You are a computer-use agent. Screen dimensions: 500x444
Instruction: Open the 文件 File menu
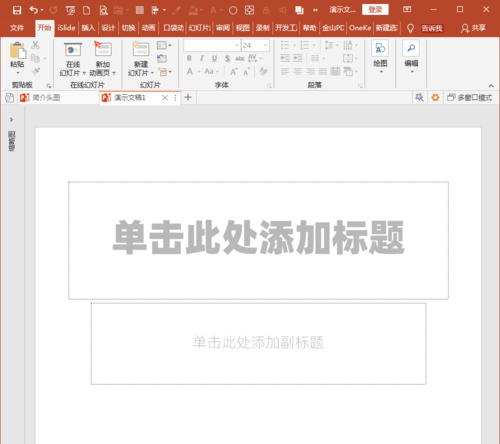[17, 28]
